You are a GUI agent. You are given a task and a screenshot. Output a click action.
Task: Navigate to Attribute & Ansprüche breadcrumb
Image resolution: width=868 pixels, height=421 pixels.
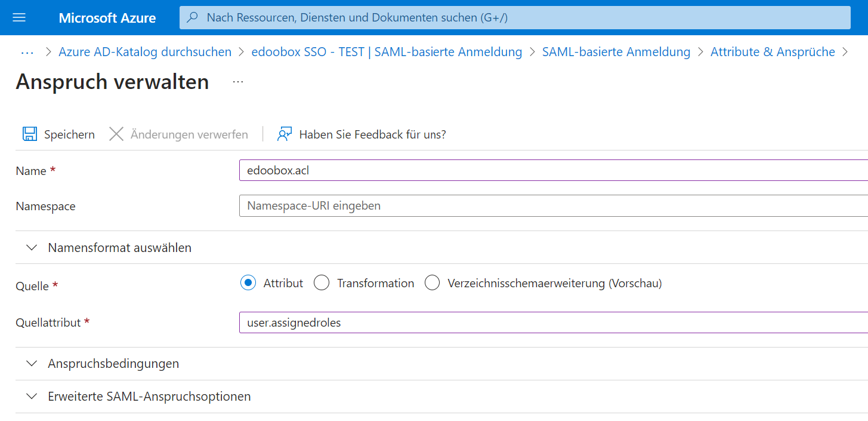[773, 52]
